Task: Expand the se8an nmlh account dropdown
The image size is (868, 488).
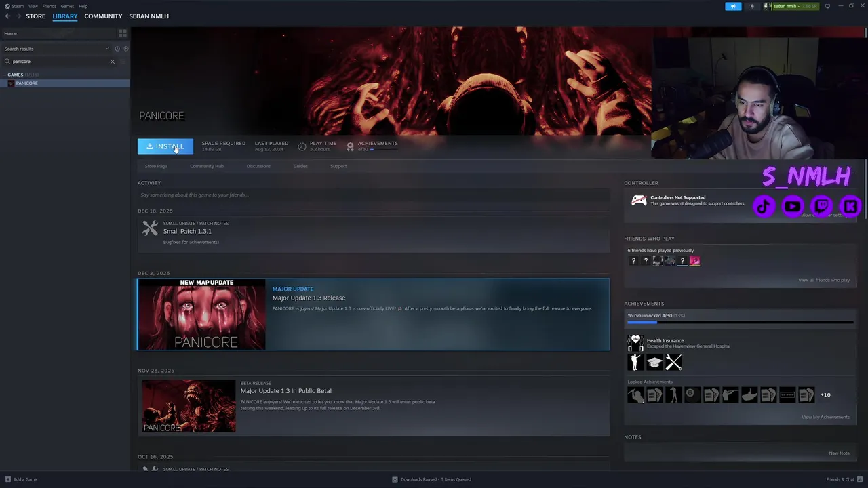Action: click(x=795, y=6)
